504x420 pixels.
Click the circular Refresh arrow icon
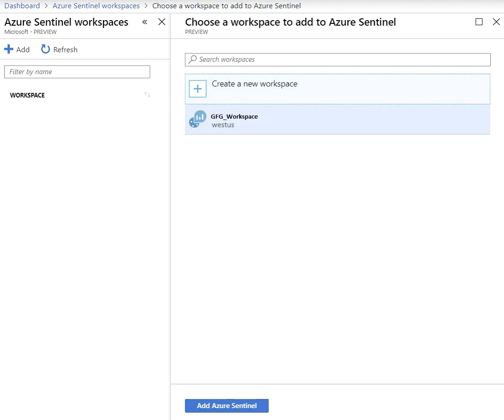[x=45, y=49]
